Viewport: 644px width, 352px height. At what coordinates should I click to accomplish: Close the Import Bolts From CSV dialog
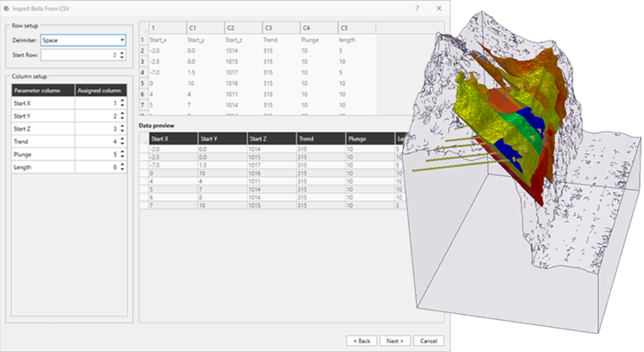(x=439, y=8)
